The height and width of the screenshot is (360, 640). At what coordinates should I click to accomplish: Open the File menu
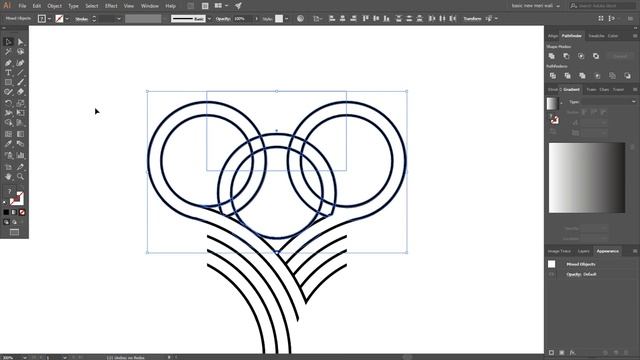point(22,6)
